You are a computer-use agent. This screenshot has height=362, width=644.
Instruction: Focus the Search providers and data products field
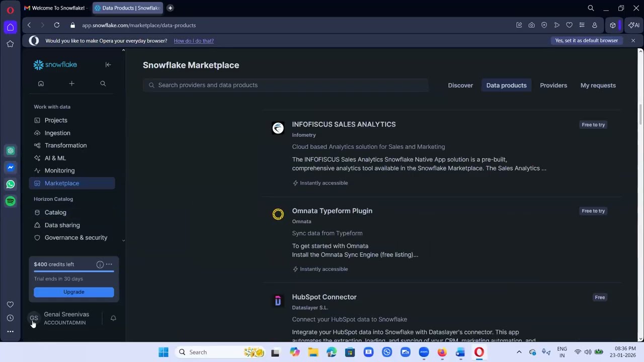(x=286, y=85)
